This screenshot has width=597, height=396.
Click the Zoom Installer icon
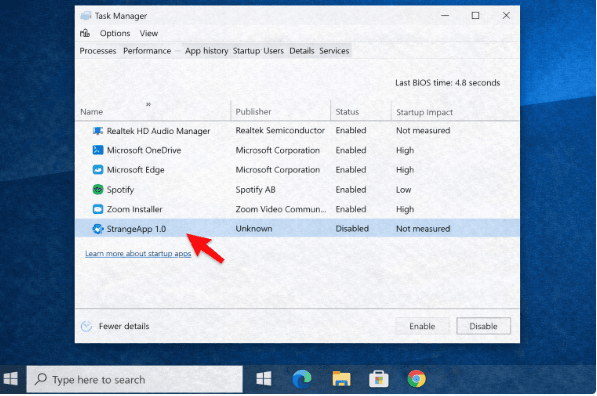click(x=98, y=209)
